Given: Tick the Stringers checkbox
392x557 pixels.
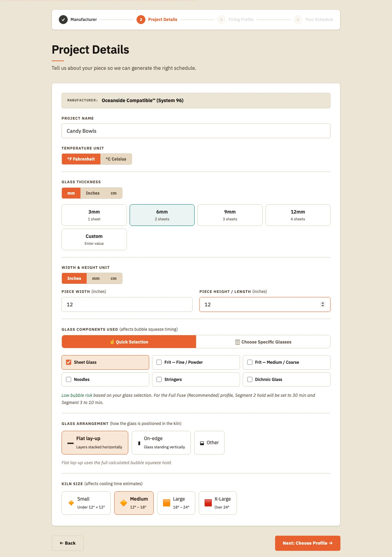Looking at the screenshot, I should tap(159, 380).
